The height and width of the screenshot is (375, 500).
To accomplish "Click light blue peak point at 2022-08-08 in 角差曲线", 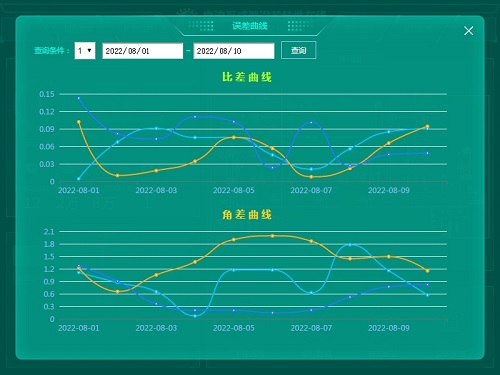I will coord(350,245).
